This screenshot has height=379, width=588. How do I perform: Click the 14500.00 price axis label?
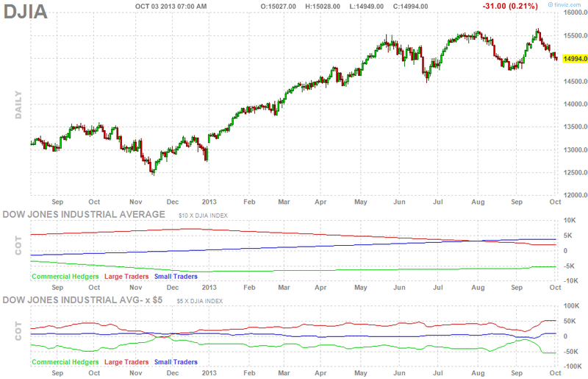click(x=576, y=82)
